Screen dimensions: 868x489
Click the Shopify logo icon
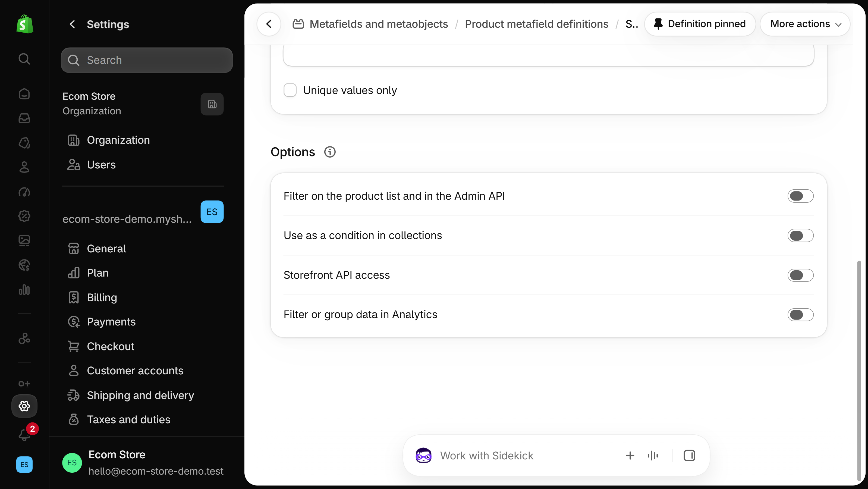[x=25, y=24]
